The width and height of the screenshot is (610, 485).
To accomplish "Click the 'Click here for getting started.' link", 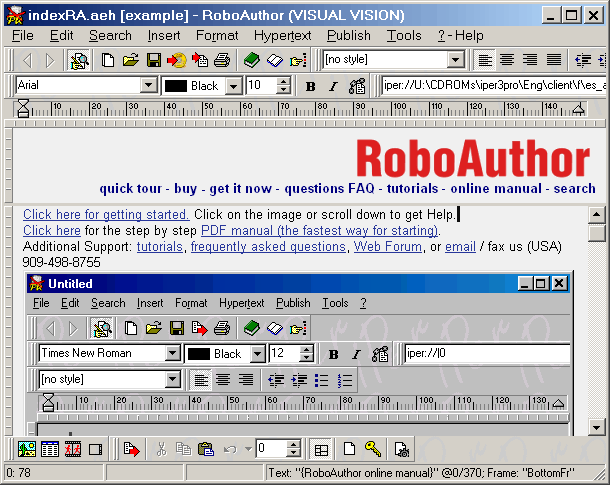I will 106,214.
